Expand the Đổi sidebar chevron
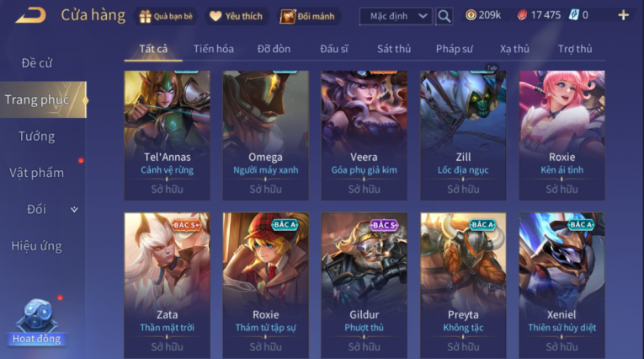This screenshot has width=644, height=359. [x=74, y=209]
